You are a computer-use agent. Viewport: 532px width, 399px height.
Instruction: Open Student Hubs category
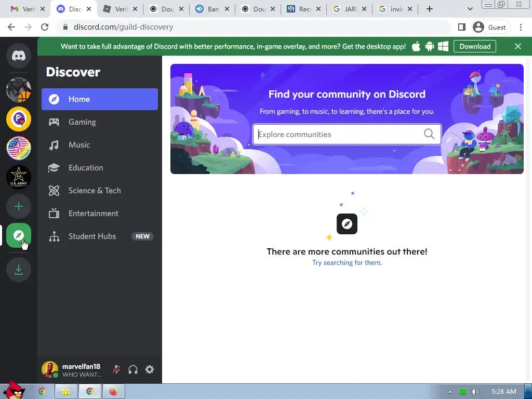pyautogui.click(x=100, y=236)
